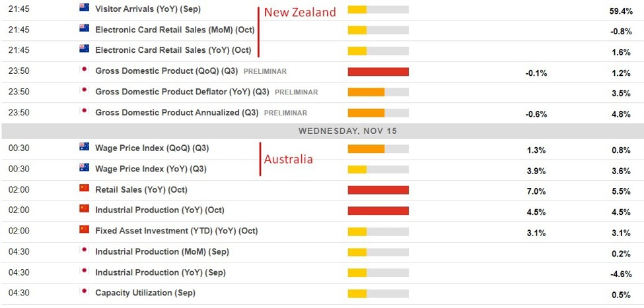Click the Japan flag beside Capacity Utilization (Sep)

[84, 292]
